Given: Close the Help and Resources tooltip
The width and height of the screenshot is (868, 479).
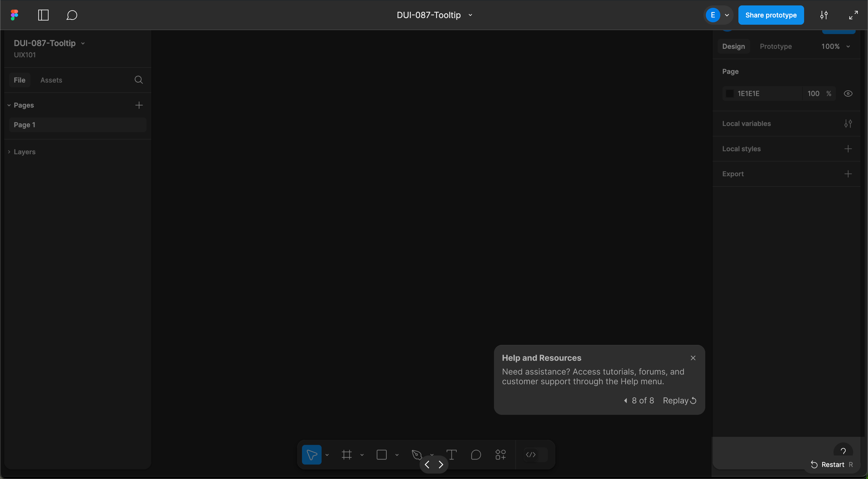Looking at the screenshot, I should pos(693,358).
